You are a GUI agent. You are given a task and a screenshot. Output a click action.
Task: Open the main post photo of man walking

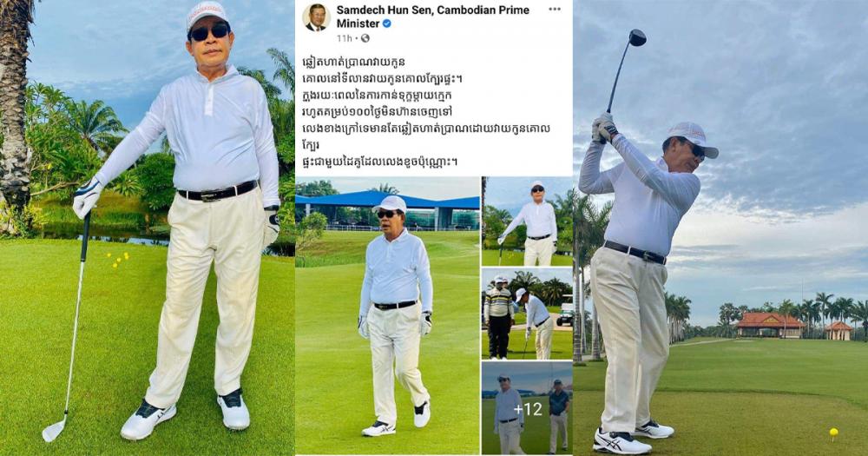387,316
